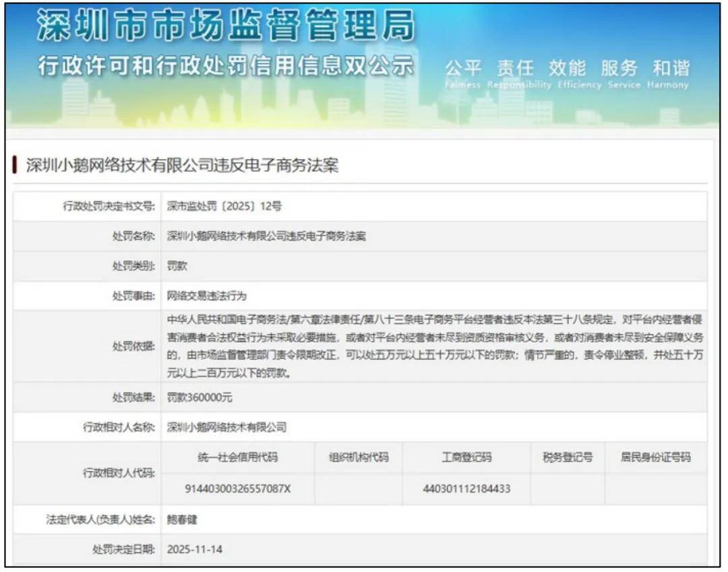728x572 pixels.
Task: Click the 处罚结果 label
Action: pos(133,397)
